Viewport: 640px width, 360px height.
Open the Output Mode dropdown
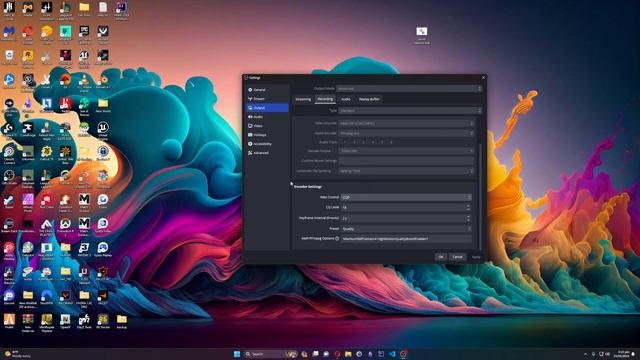click(x=409, y=89)
